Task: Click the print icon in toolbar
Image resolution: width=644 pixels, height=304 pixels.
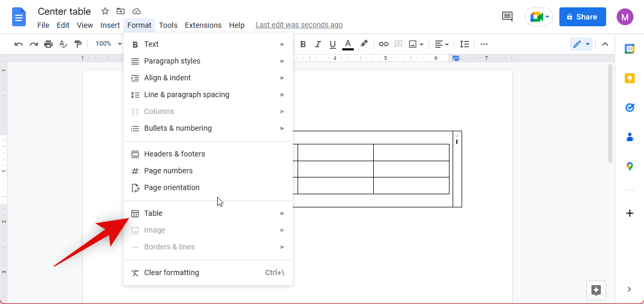Action: [x=48, y=44]
